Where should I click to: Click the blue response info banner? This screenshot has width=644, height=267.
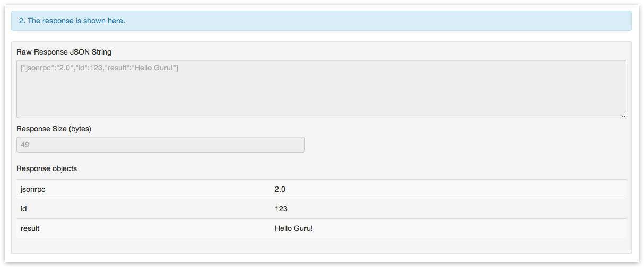(x=321, y=21)
